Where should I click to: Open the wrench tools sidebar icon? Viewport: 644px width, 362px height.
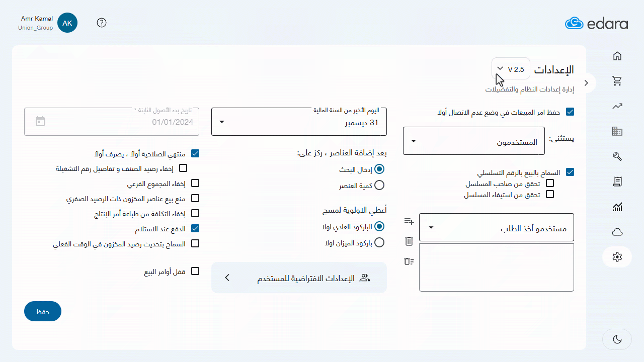click(617, 156)
